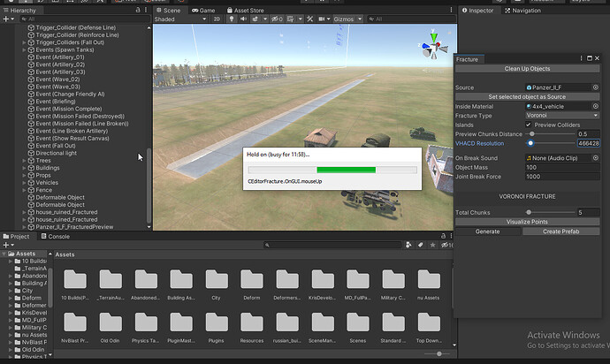
Task: Adjust Preview Chunks Distance slider
Action: click(550, 134)
